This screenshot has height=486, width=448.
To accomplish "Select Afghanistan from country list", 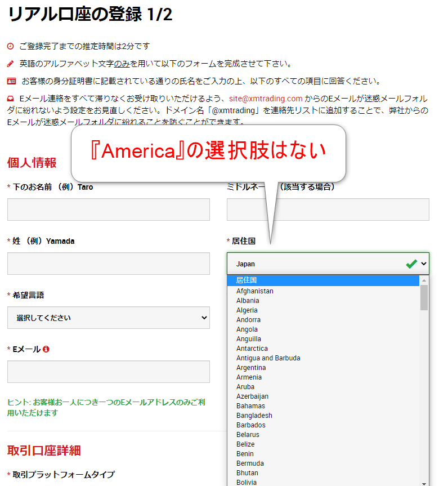I will (x=323, y=291).
